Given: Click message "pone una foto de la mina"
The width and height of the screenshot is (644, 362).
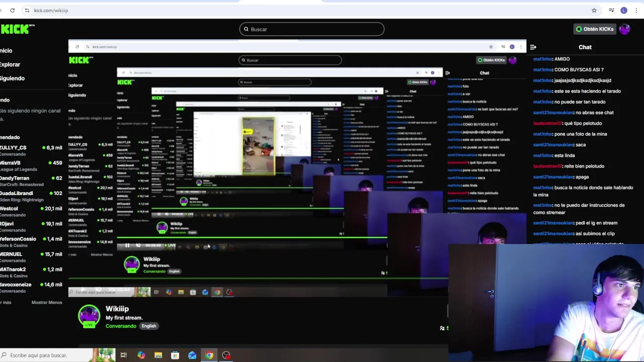Looking at the screenshot, I should pos(581,134).
